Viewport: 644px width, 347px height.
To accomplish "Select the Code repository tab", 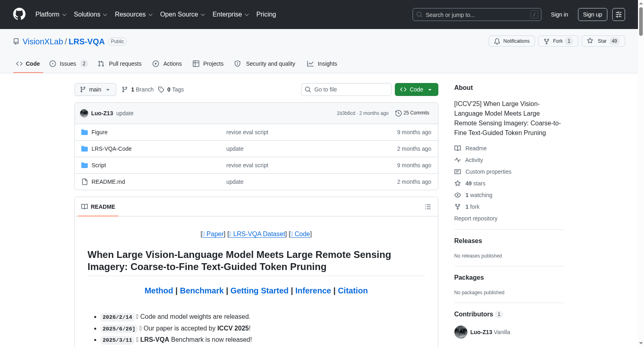I will pyautogui.click(x=28, y=64).
